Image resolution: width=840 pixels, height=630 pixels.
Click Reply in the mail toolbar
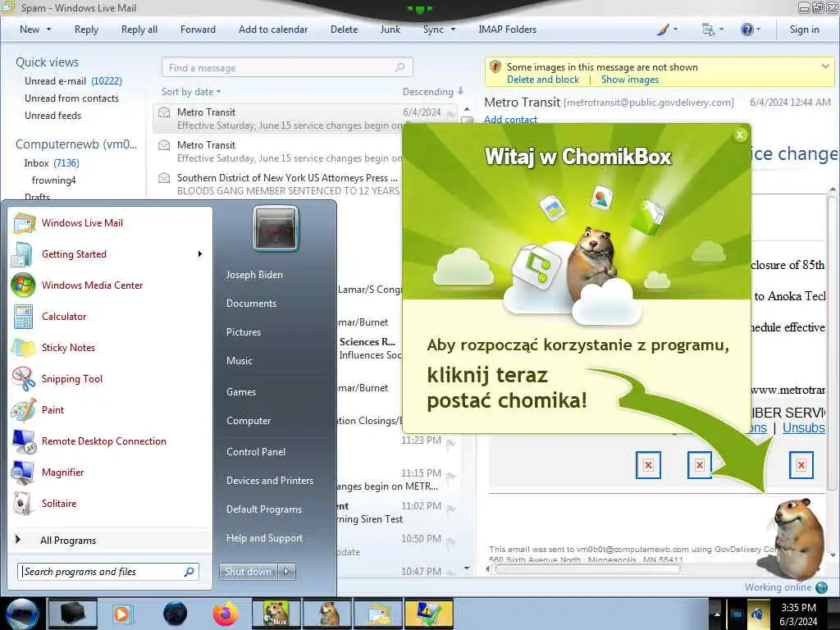[x=86, y=30]
